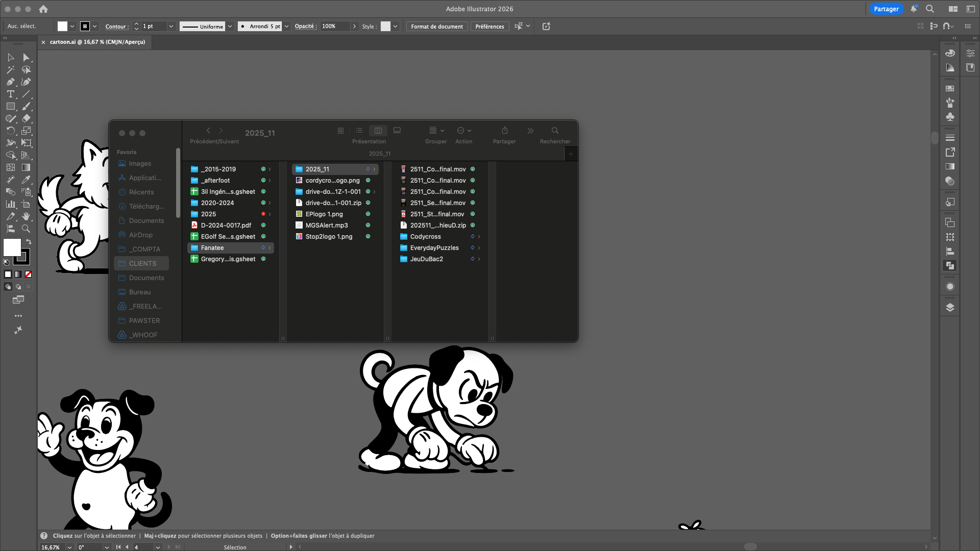This screenshot has width=980, height=551.
Task: Select the Type tool
Action: (x=10, y=94)
